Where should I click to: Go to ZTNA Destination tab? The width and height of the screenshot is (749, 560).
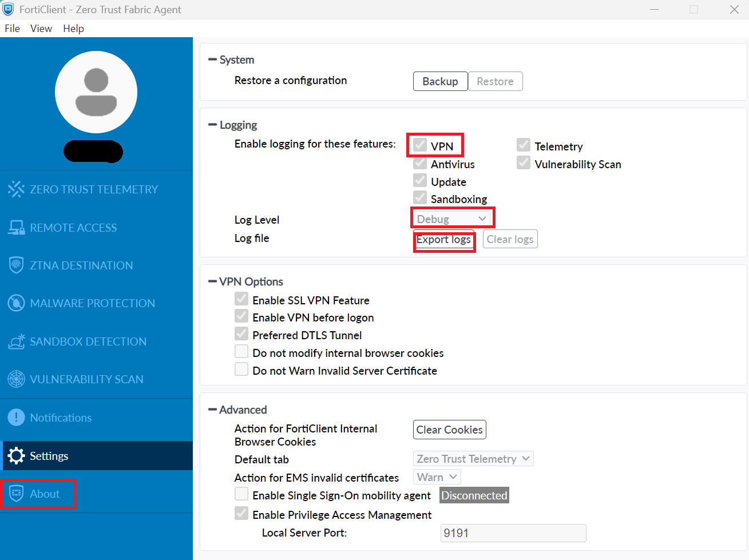[x=96, y=265]
